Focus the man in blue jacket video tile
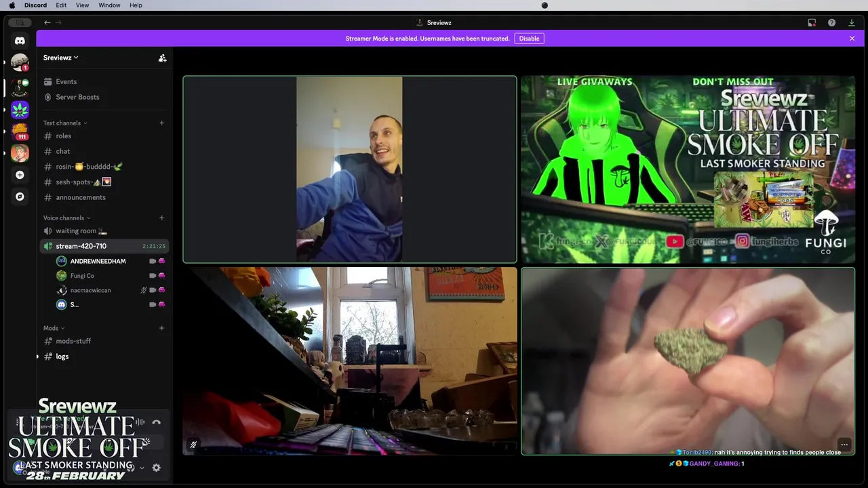Image resolution: width=868 pixels, height=488 pixels. pos(350,169)
